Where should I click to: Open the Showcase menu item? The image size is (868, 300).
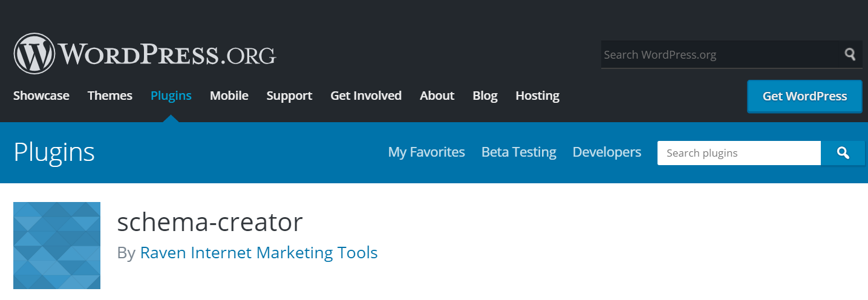(41, 96)
